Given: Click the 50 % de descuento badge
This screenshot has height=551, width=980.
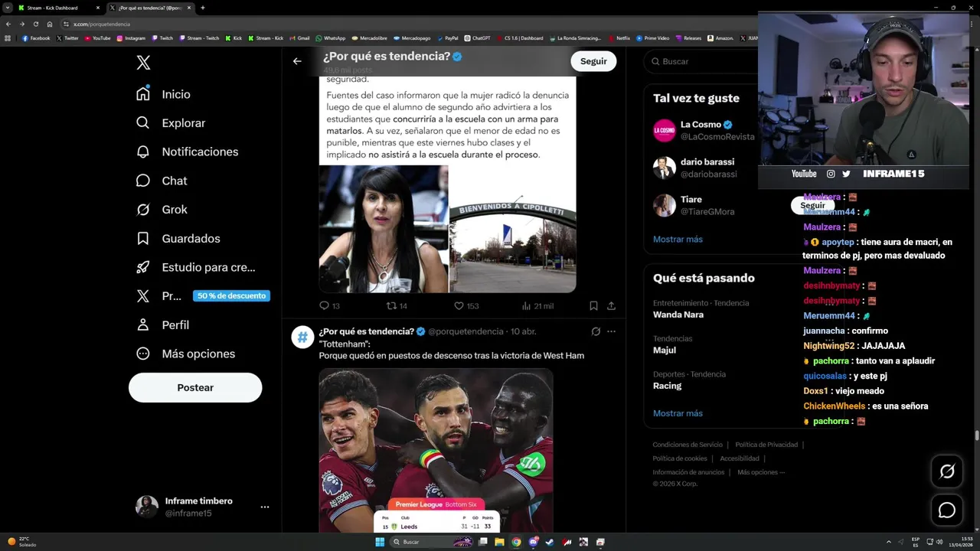Looking at the screenshot, I should pos(231,296).
